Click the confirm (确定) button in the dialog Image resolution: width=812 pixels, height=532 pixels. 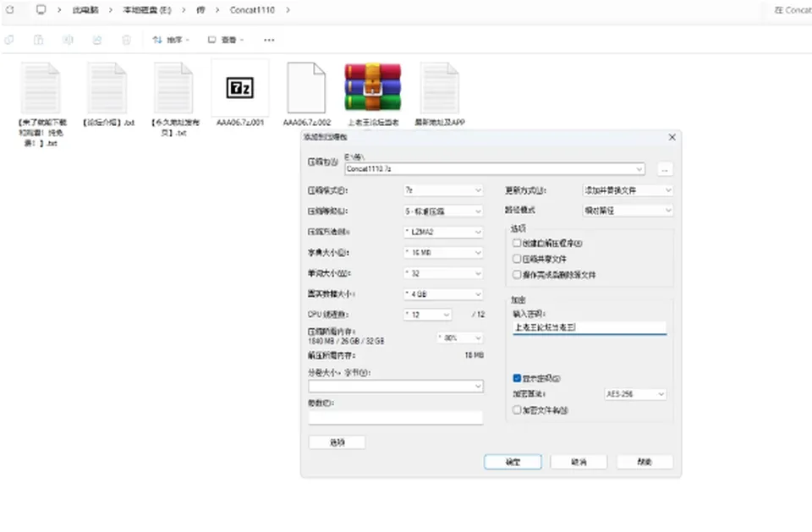513,462
